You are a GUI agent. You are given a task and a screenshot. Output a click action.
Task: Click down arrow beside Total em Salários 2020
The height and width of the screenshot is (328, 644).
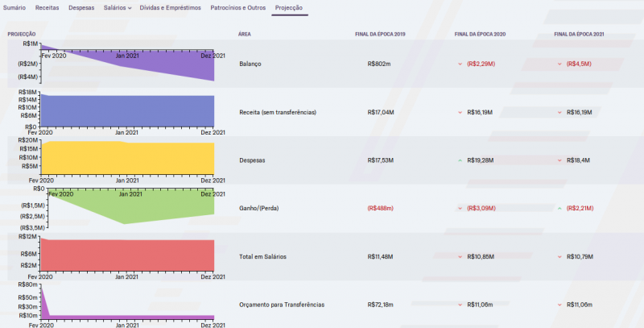(x=460, y=257)
